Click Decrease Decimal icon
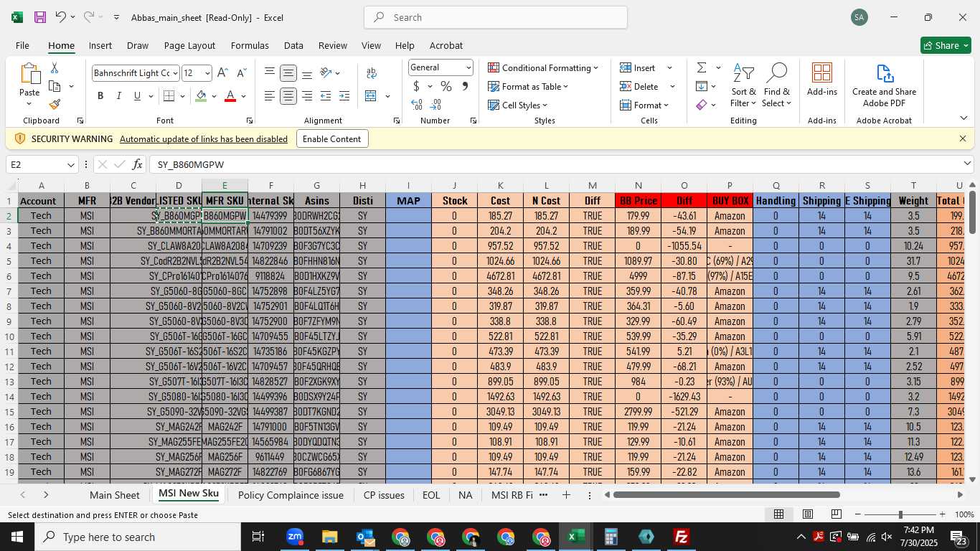Screen dimensions: 980x551 pyautogui.click(x=436, y=105)
